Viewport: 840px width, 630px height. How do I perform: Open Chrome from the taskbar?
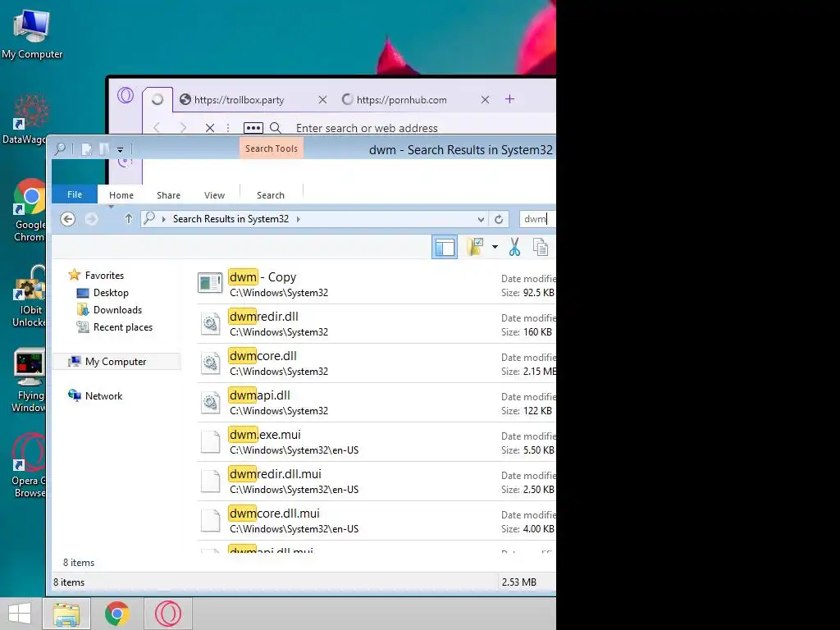point(116,614)
